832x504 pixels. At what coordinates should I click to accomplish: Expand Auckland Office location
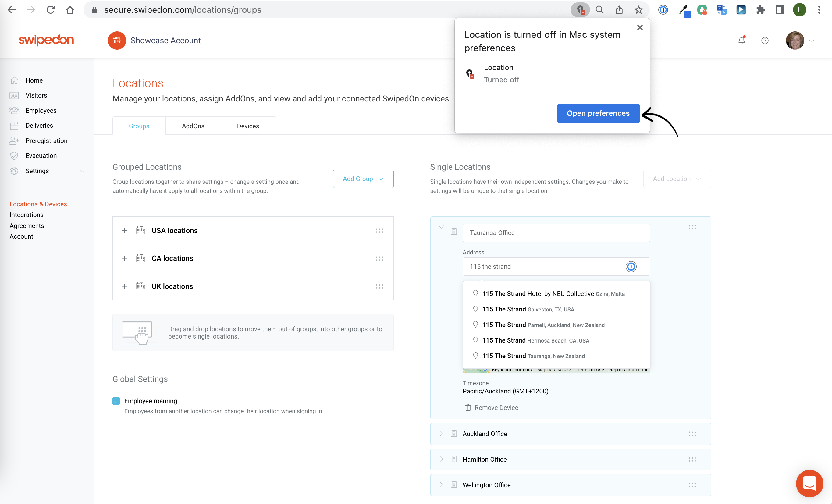tap(441, 434)
